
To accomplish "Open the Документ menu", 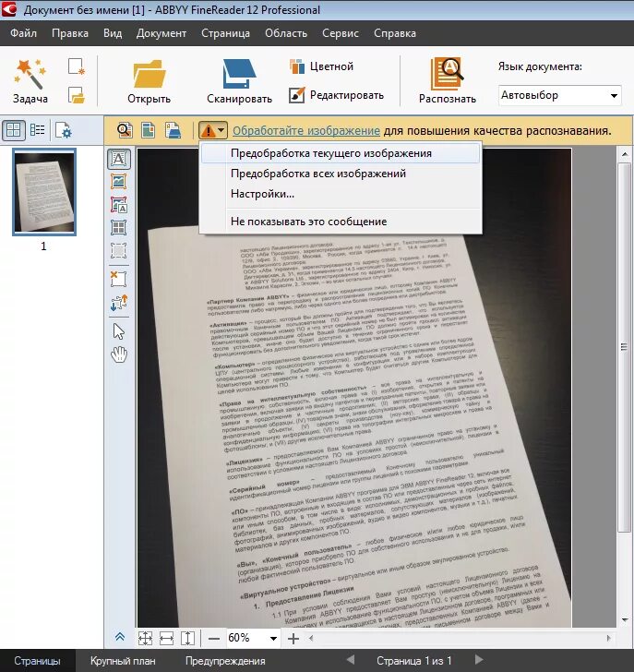I will coord(161,33).
